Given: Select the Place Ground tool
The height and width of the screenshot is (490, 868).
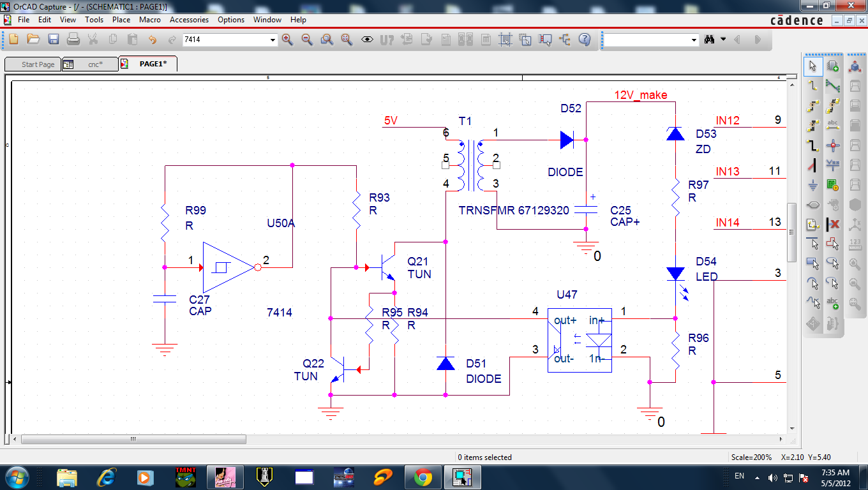Looking at the screenshot, I should click(812, 185).
